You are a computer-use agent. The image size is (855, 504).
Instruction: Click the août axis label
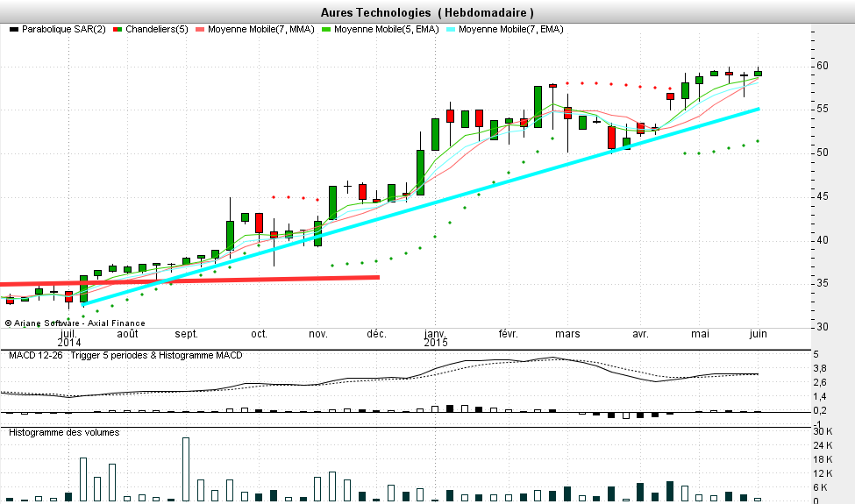click(128, 334)
